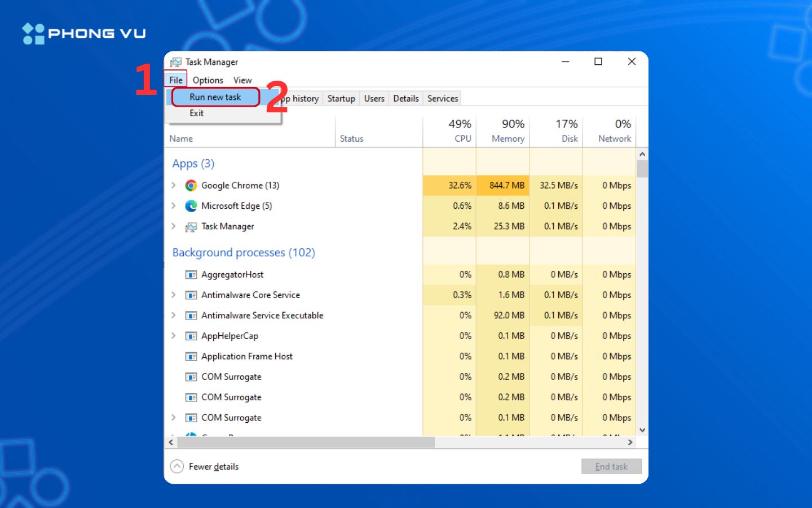Click the Task Manager title bar icon
The height and width of the screenshot is (508, 812).
[176, 62]
